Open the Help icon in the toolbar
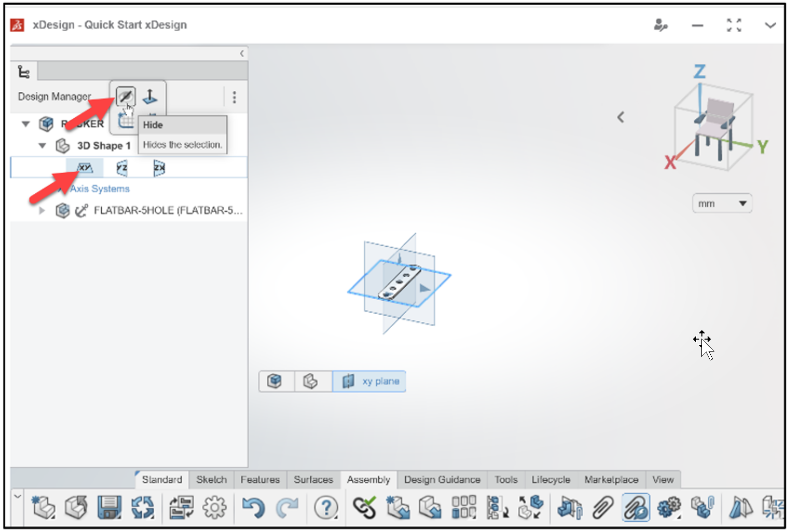Image resolution: width=787 pixels, height=532 pixels. click(326, 507)
